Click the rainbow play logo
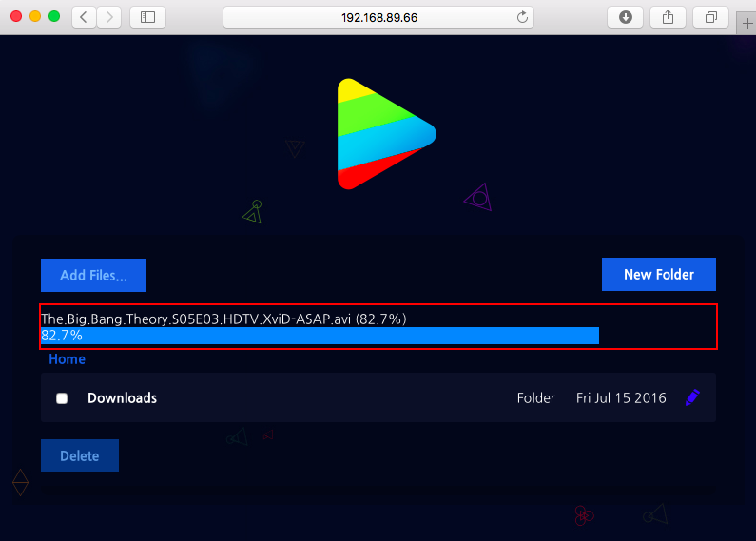 pyautogui.click(x=386, y=133)
